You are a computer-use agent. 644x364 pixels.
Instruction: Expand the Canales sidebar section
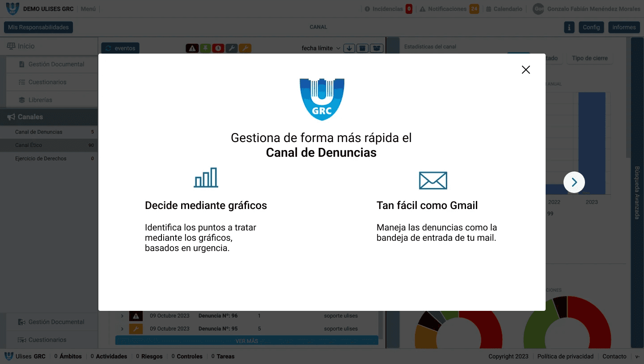49,117
